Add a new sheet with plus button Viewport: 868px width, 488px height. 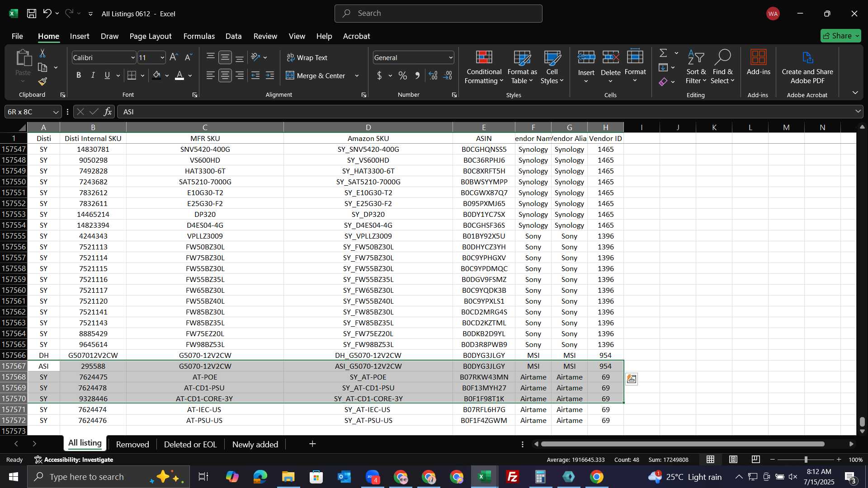click(312, 444)
